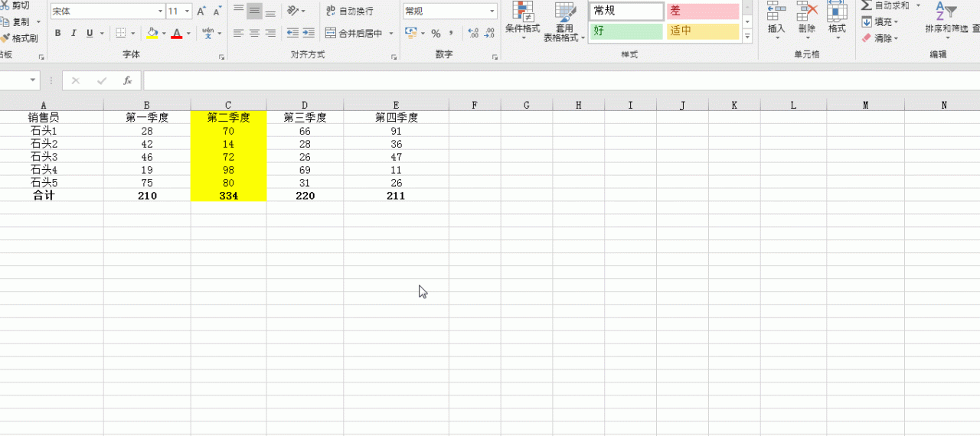Apply the 好 (good) cell style

click(627, 31)
